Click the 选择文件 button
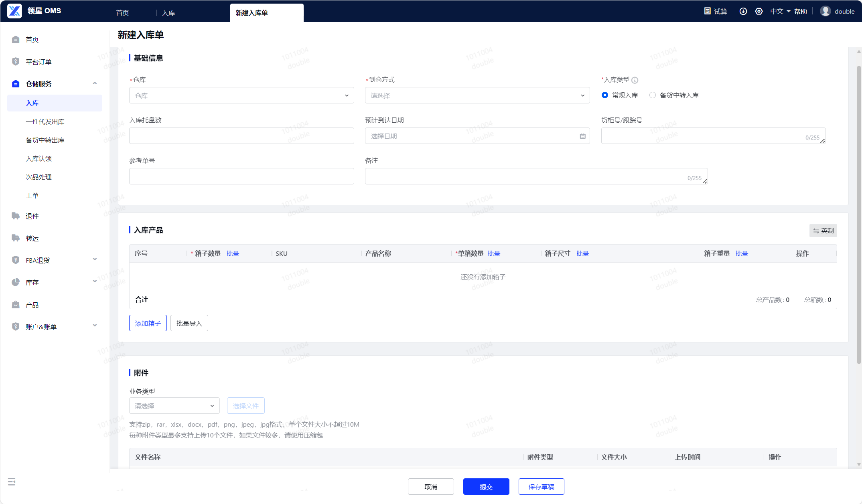 (x=246, y=406)
